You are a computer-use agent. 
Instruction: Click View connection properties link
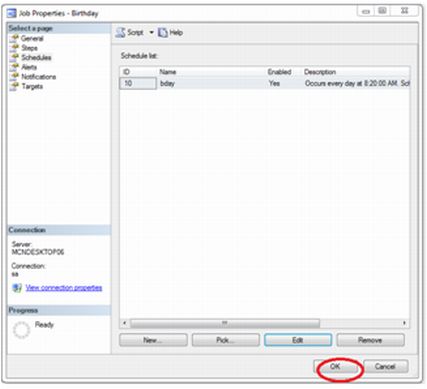(64, 288)
